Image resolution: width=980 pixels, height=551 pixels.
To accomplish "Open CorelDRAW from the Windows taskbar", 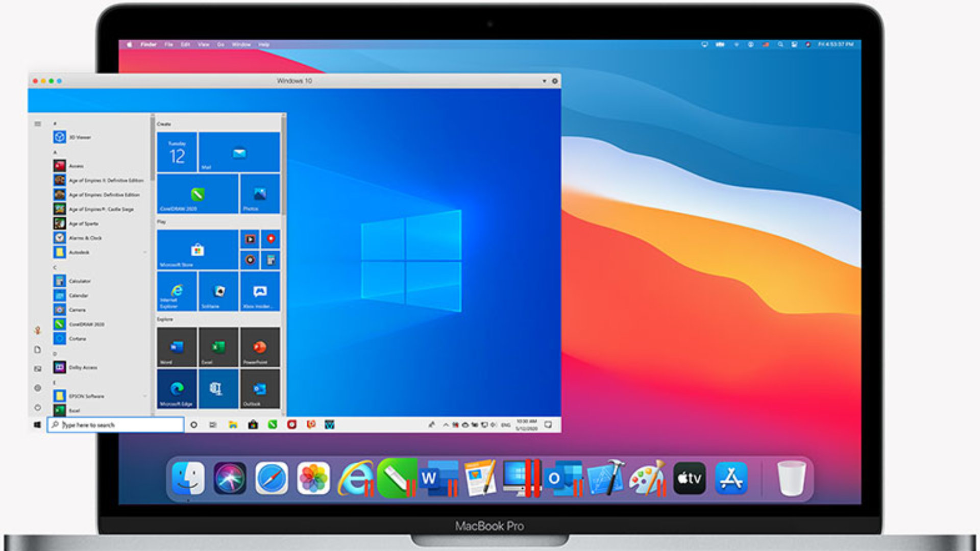I will point(273,424).
